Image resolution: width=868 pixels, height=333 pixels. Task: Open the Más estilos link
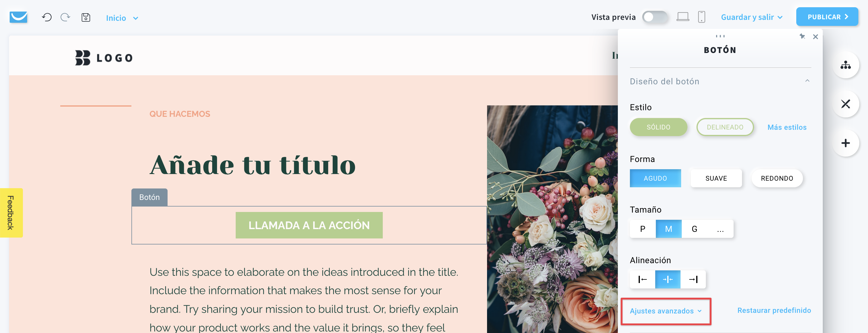coord(787,127)
